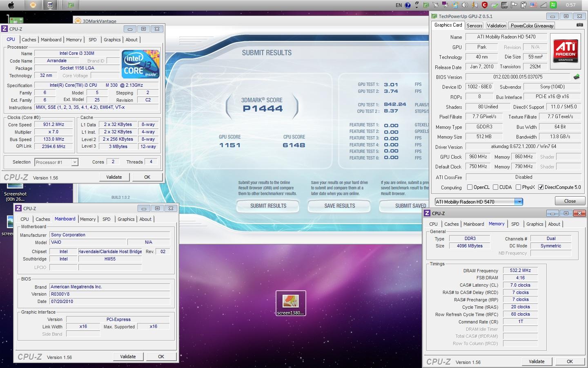Open the Validation tab in GPU-Z
Screen dimensions: 588x368
(x=496, y=25)
